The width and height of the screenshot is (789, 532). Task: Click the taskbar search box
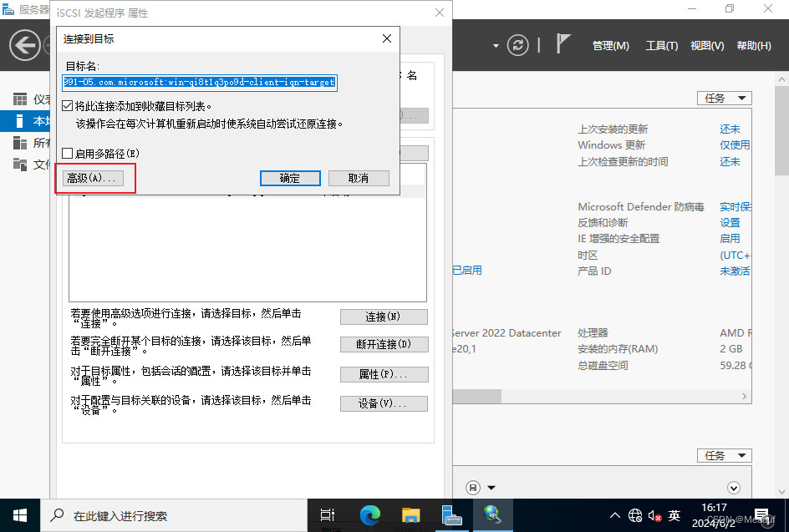(174, 515)
